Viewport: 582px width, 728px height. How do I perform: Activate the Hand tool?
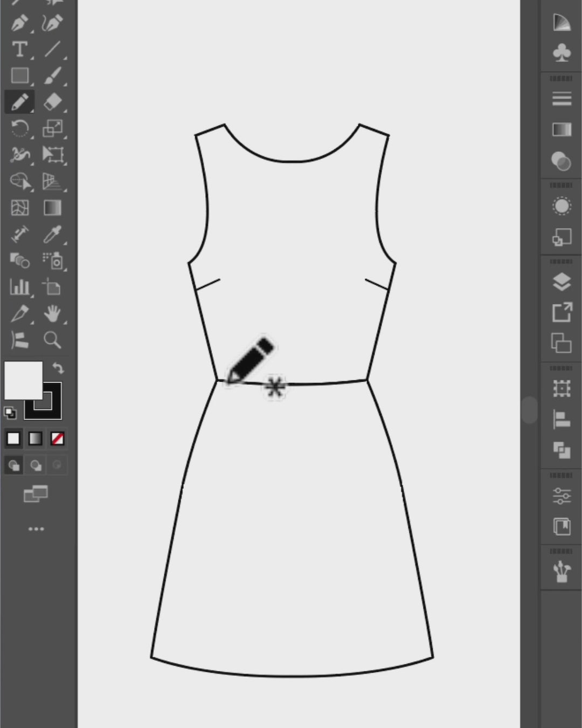pyautogui.click(x=52, y=313)
